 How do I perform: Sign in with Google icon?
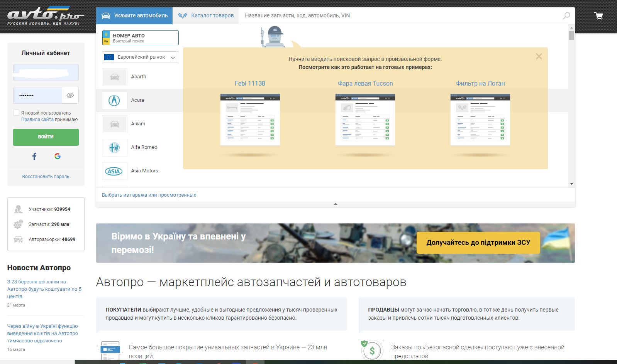point(58,156)
